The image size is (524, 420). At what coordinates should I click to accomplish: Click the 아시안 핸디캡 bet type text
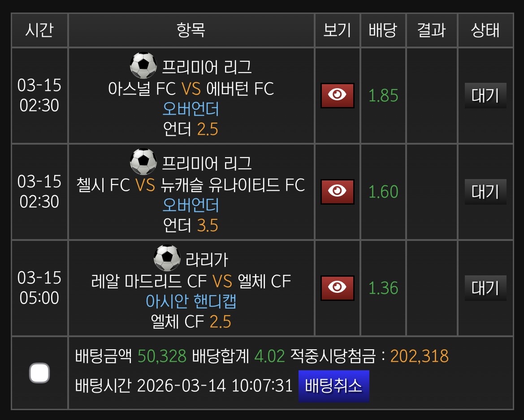point(191,301)
